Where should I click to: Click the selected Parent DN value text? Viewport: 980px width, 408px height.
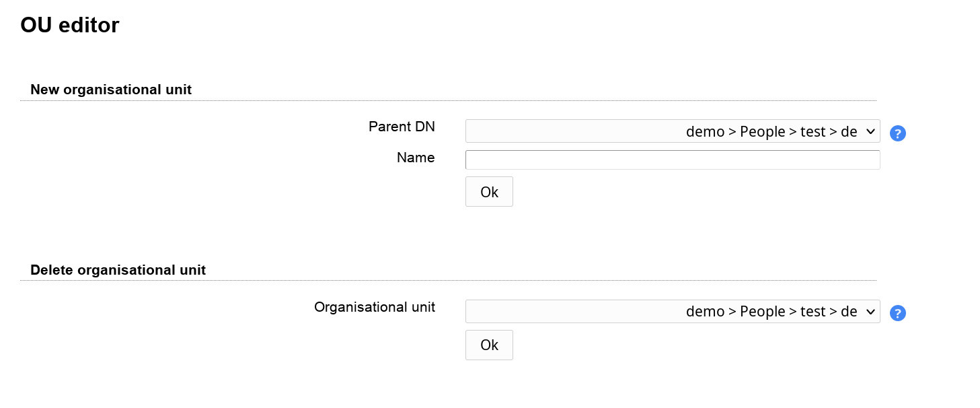[771, 132]
